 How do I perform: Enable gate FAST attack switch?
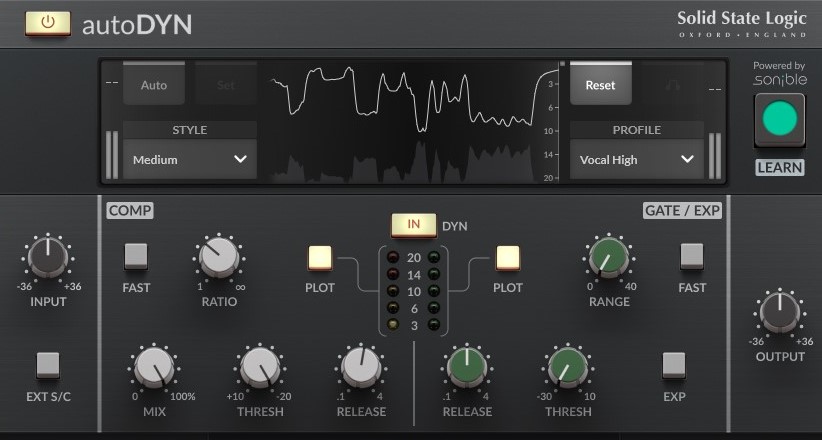tap(691, 257)
